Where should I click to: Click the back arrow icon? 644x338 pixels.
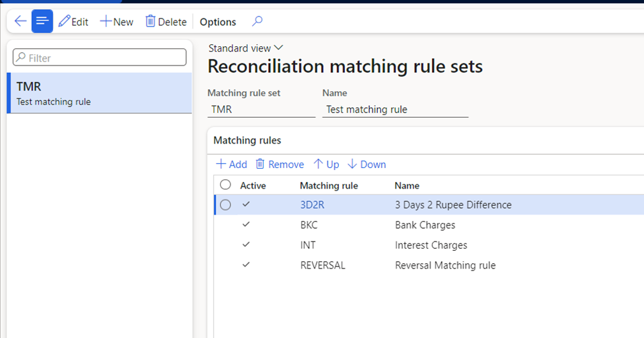tap(20, 21)
